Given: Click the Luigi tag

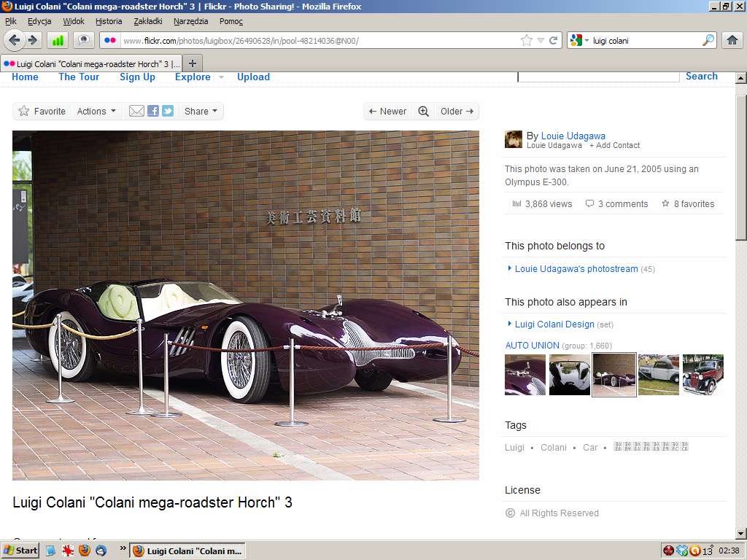Looking at the screenshot, I should 514,448.
